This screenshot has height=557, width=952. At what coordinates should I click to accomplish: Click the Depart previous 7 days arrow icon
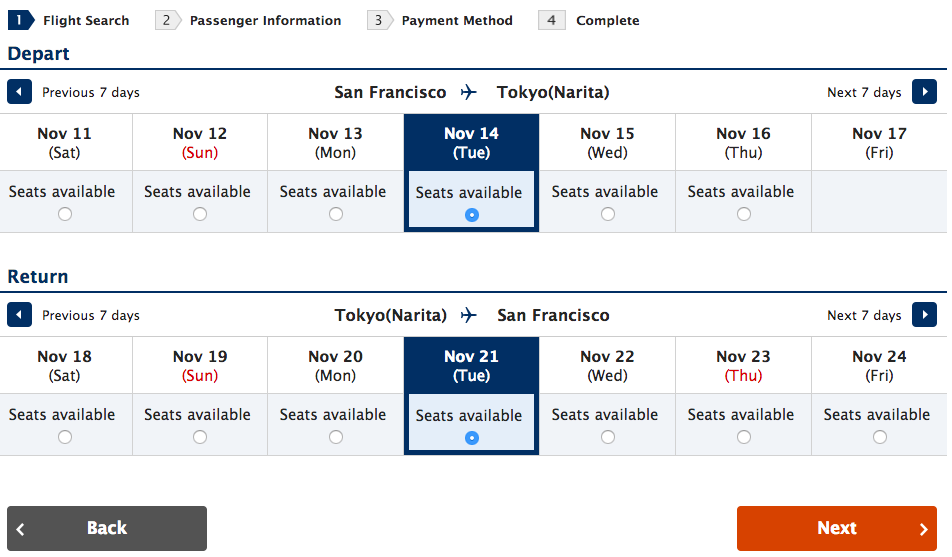(19, 92)
